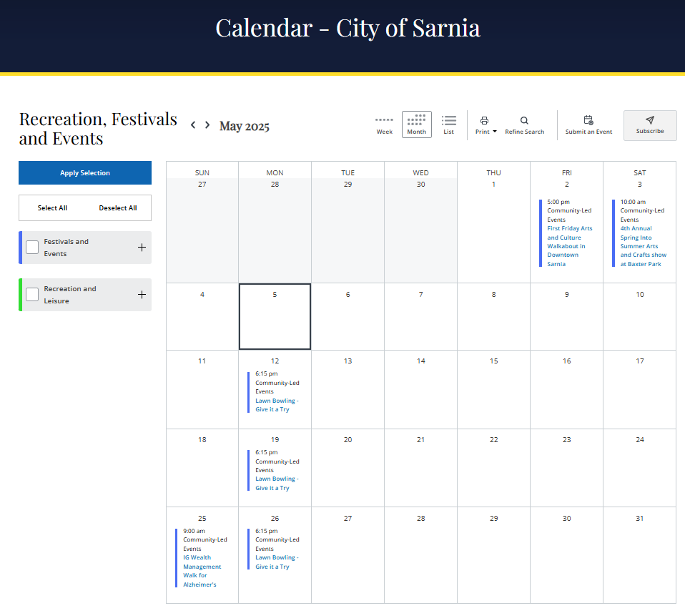Image resolution: width=685 pixels, height=616 pixels.
Task: Select the May 23 day cell
Action: click(566, 468)
